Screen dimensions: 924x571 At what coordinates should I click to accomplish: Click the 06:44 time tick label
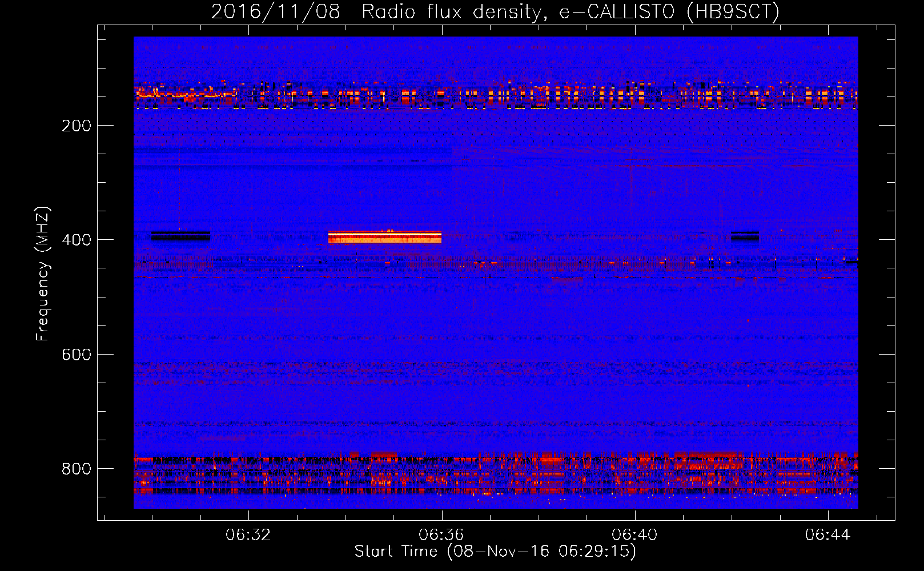(x=827, y=535)
